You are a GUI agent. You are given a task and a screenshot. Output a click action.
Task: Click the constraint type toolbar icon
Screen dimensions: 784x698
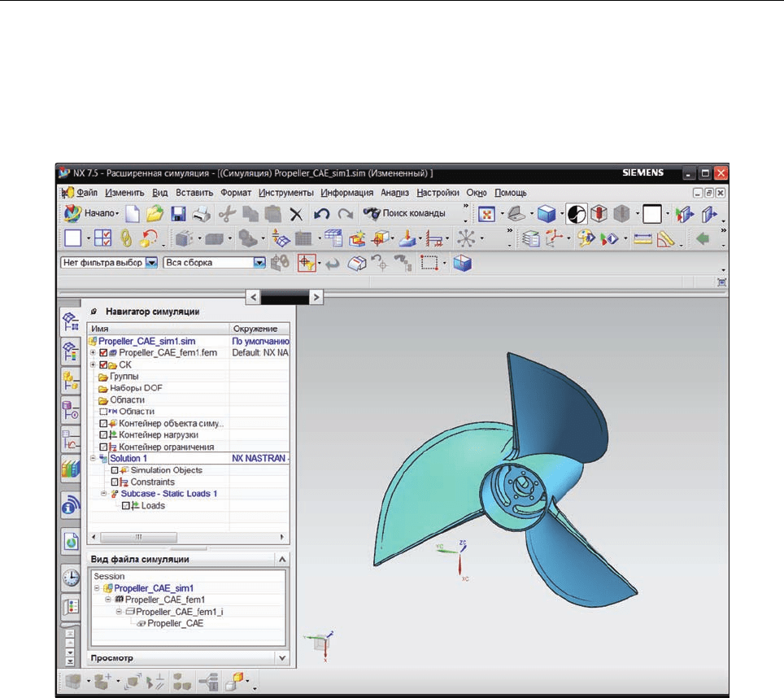[x=434, y=239]
